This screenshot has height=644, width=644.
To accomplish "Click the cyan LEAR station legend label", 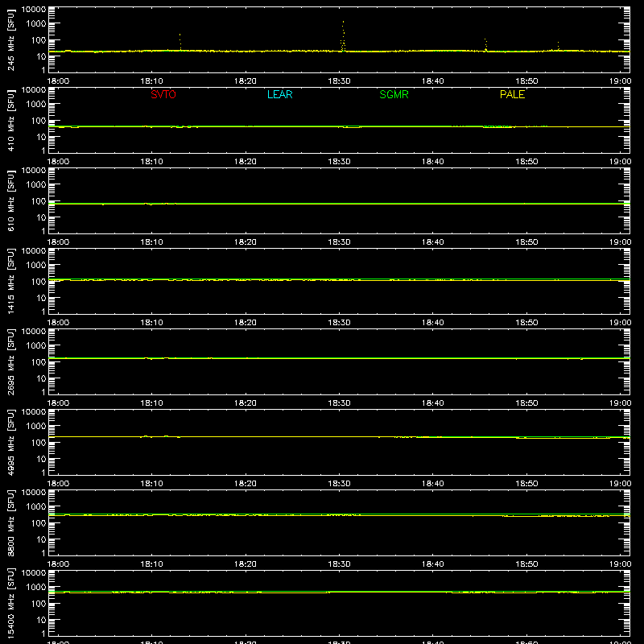I will [279, 94].
